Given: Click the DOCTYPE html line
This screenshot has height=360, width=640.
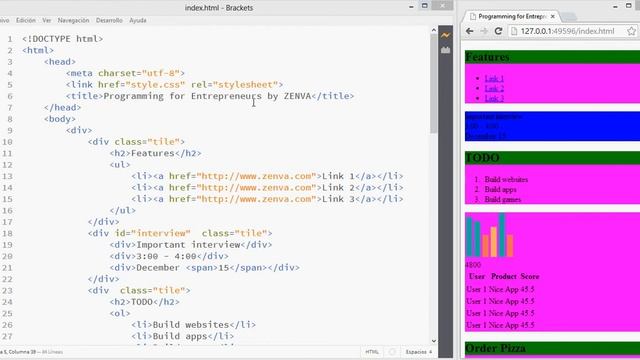Looking at the screenshot, I should point(62,39).
